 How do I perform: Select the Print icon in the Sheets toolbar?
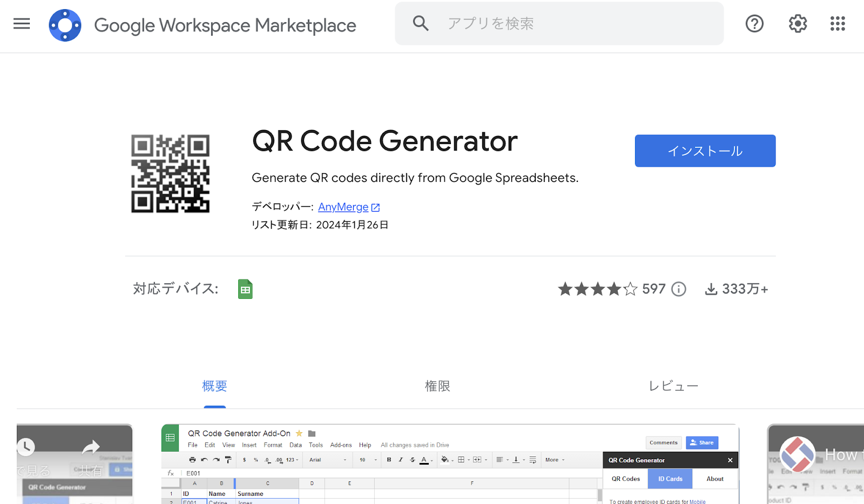[x=193, y=460]
